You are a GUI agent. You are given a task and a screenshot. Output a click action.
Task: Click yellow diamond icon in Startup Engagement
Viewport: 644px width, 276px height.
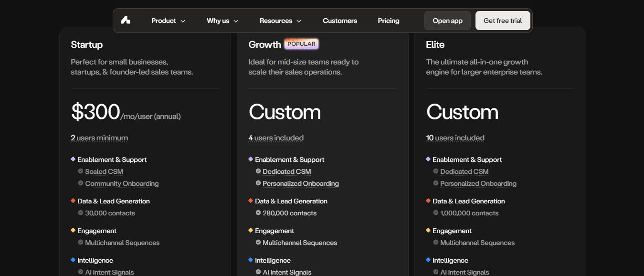(73, 230)
